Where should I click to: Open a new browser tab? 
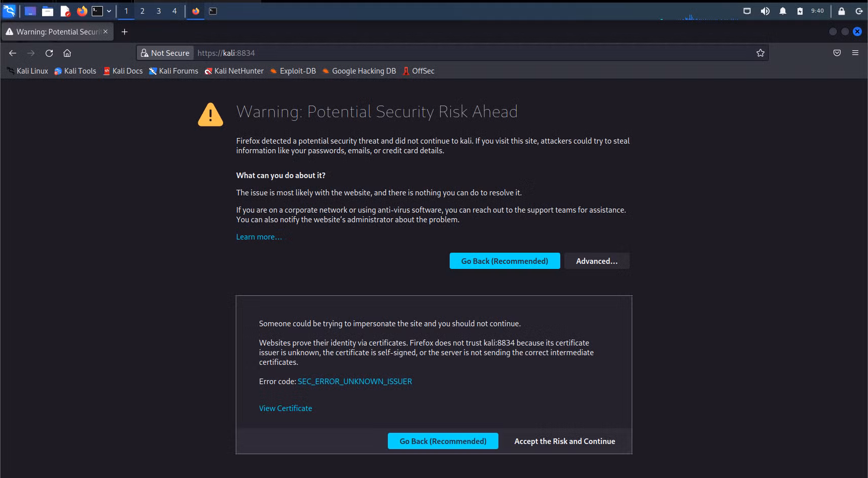[124, 31]
